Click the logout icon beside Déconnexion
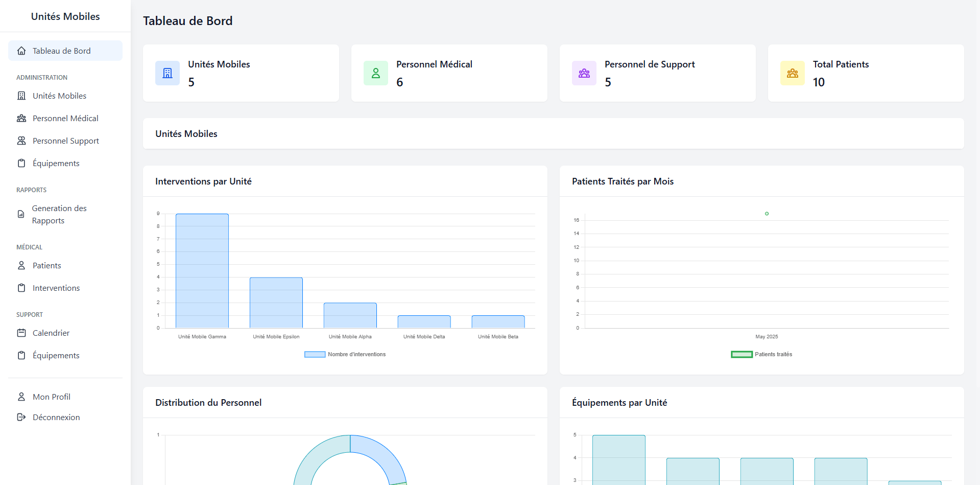 (21, 417)
